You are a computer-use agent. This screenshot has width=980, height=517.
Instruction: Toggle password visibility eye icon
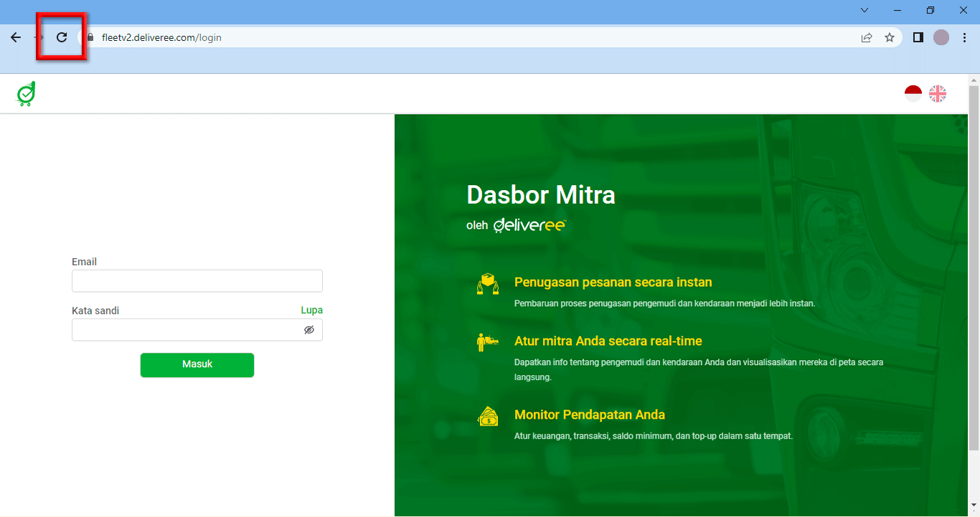(309, 330)
